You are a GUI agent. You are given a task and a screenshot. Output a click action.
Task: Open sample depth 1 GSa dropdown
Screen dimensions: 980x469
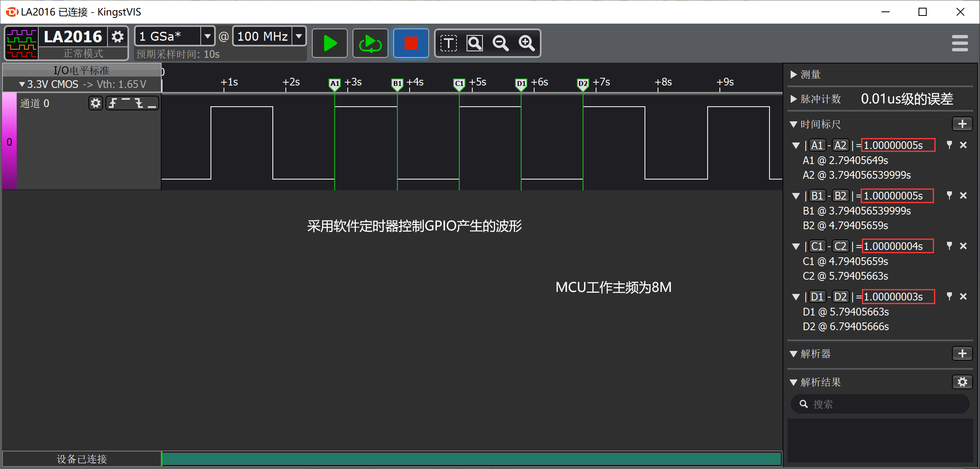[x=207, y=36]
